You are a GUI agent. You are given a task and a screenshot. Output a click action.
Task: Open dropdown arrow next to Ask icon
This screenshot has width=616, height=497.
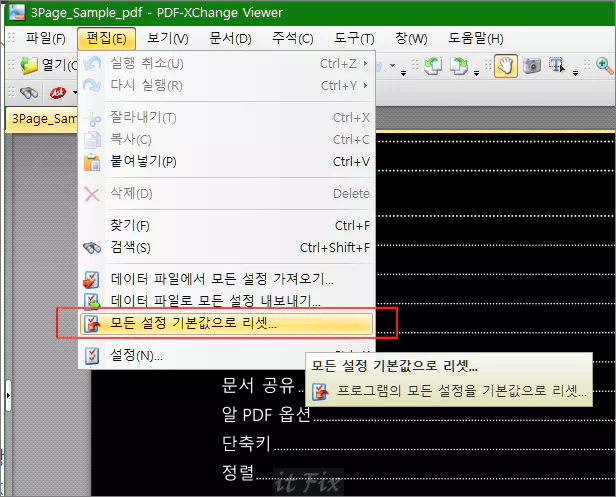pyautogui.click(x=75, y=93)
